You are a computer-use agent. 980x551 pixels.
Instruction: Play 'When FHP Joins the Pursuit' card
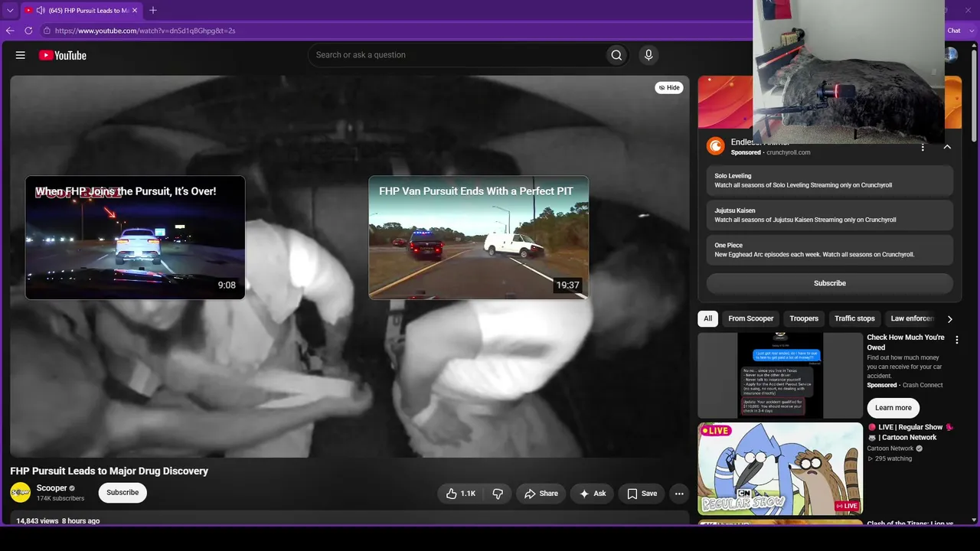click(136, 238)
